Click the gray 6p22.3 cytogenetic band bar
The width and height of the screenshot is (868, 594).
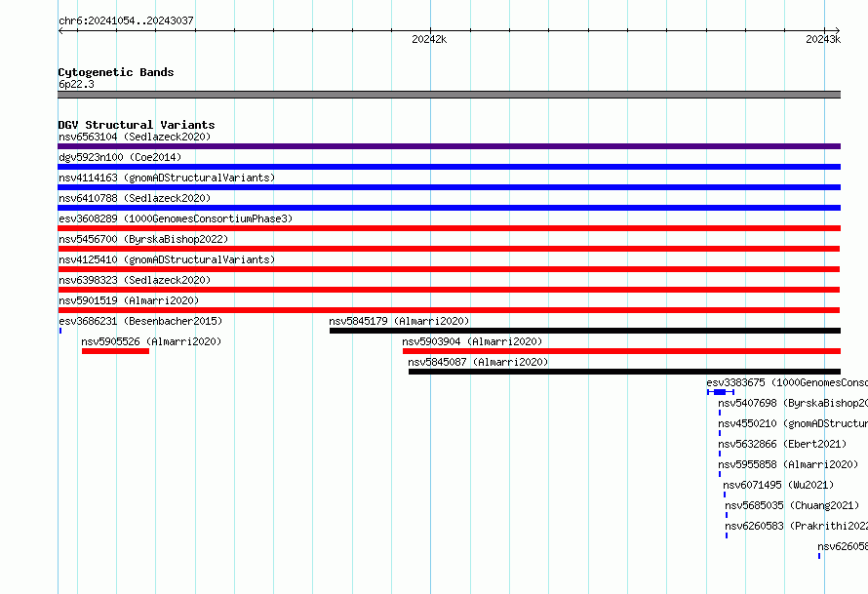tap(449, 95)
